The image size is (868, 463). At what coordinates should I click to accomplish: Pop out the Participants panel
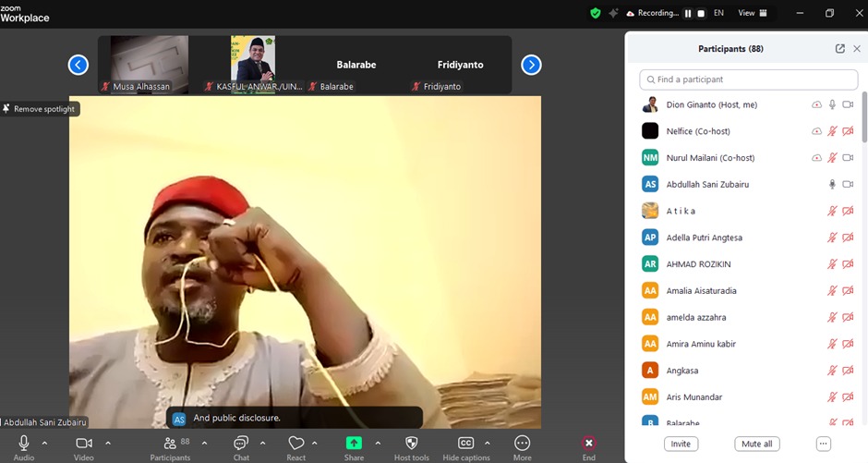pyautogui.click(x=839, y=49)
